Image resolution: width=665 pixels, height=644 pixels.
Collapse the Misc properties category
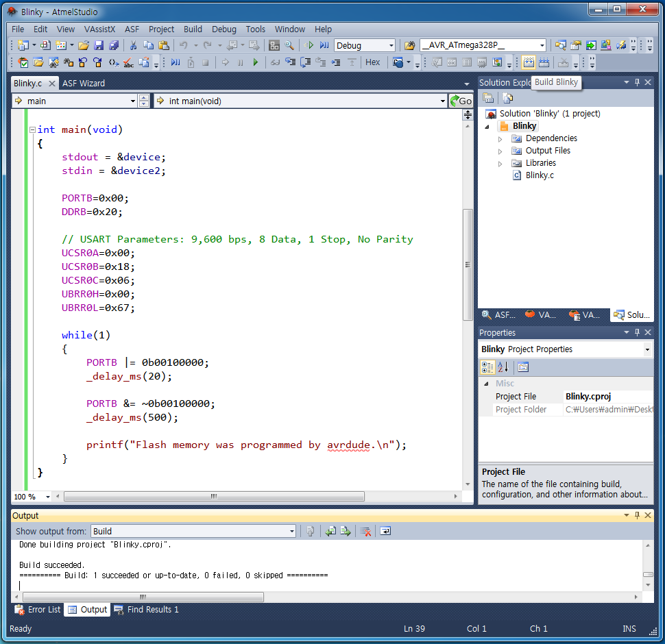[x=487, y=384]
